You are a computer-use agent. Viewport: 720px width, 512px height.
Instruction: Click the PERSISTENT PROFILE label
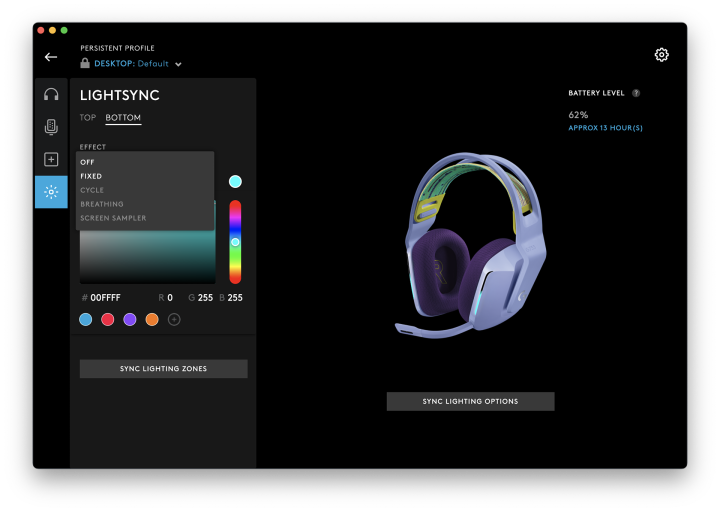(x=117, y=48)
